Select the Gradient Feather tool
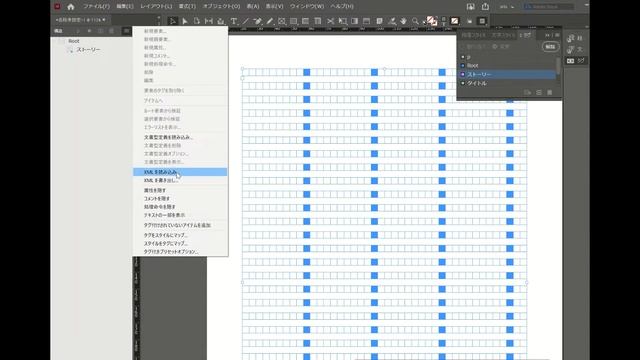 click(x=367, y=21)
